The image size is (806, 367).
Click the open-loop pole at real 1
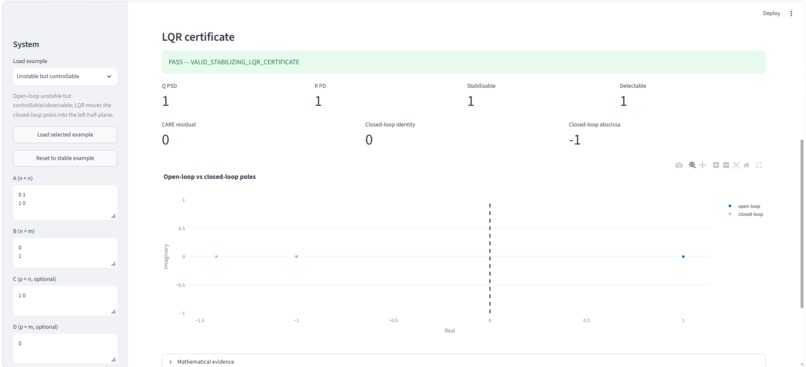point(683,256)
